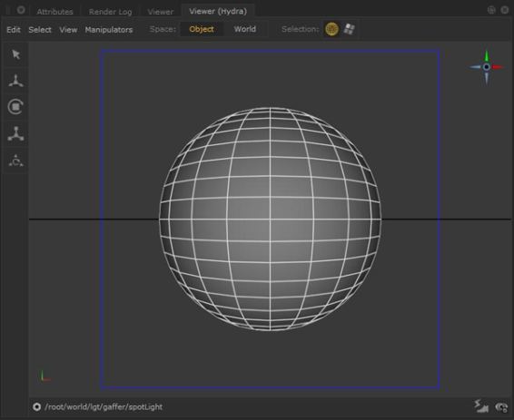This screenshot has width=514, height=420.
Task: Open the Select menu
Action: point(40,30)
